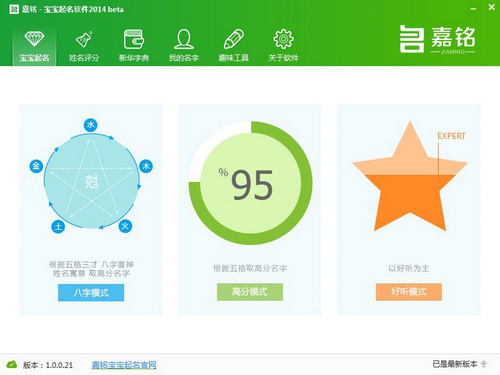500x375 pixels.
Task: Start the 好听模式 button
Action: (409, 292)
